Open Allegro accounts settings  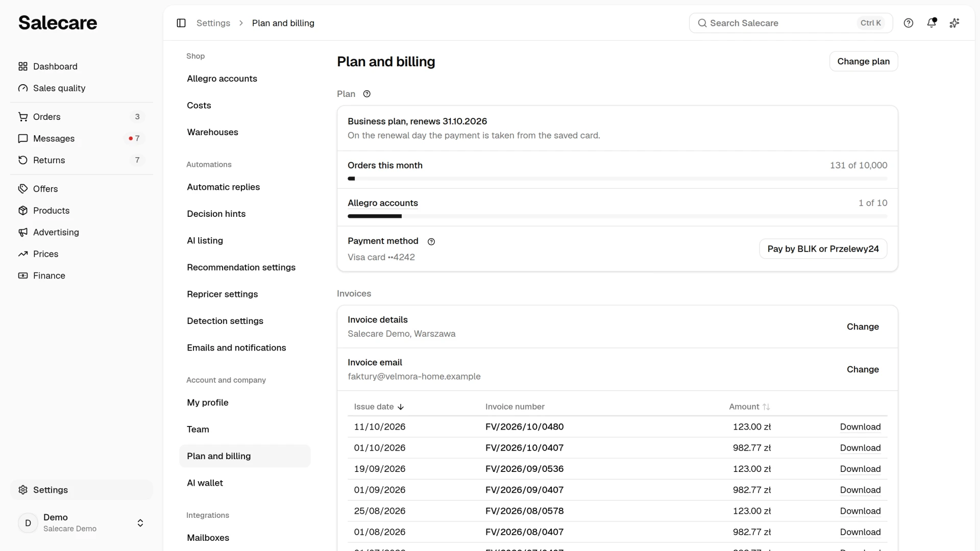245,79
